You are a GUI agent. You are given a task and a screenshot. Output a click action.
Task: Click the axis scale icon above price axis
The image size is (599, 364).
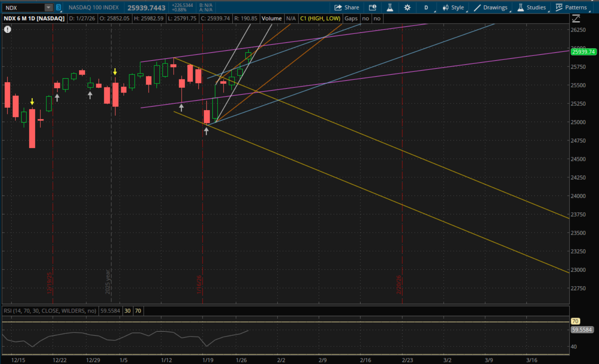click(576, 18)
